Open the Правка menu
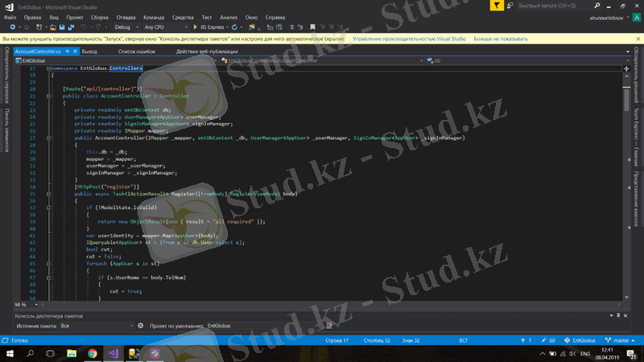Viewport: 644px width, 362px height. point(32,17)
